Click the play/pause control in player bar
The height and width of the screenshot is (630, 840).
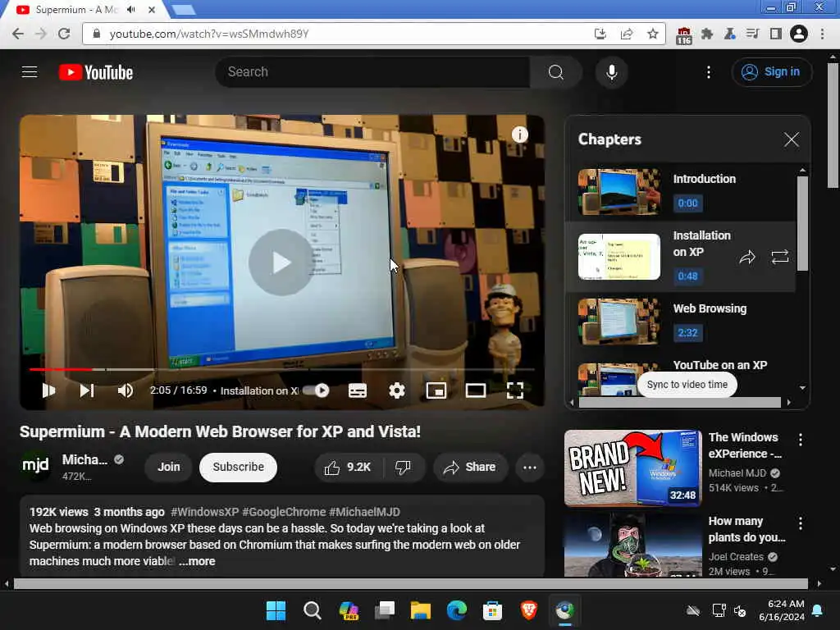(48, 390)
